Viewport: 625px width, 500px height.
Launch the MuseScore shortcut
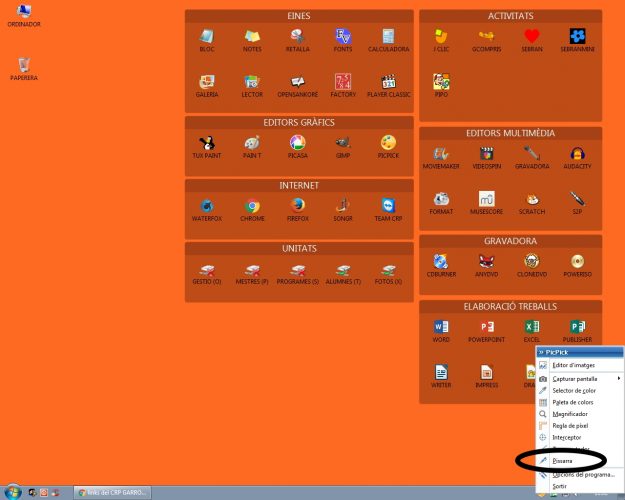click(486, 200)
